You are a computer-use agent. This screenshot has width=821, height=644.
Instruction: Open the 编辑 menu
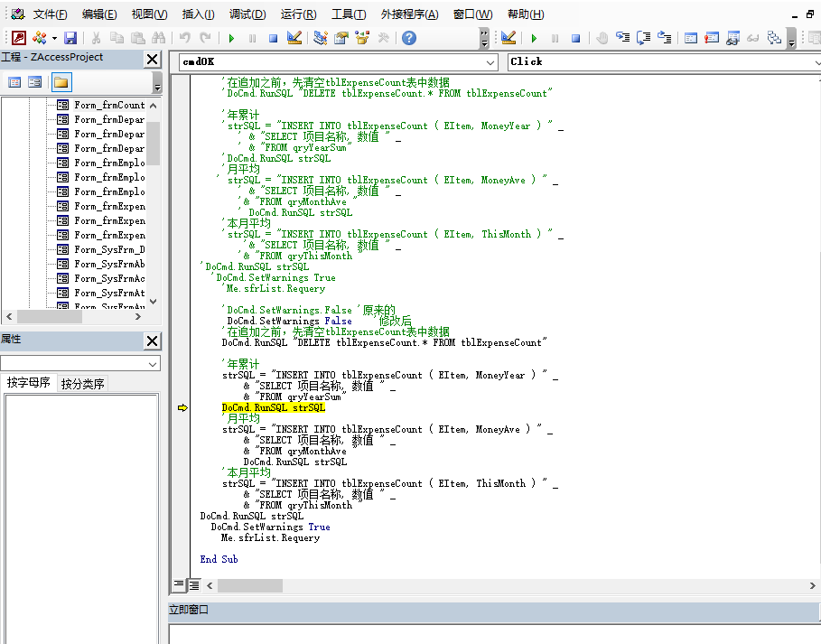99,14
